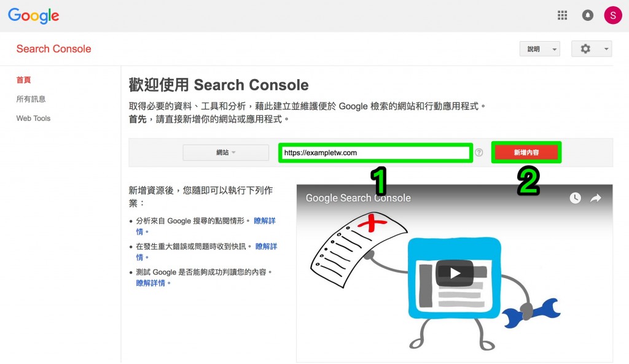Click the Google logo
Image resolution: width=629 pixels, height=364 pixels.
pyautogui.click(x=34, y=15)
